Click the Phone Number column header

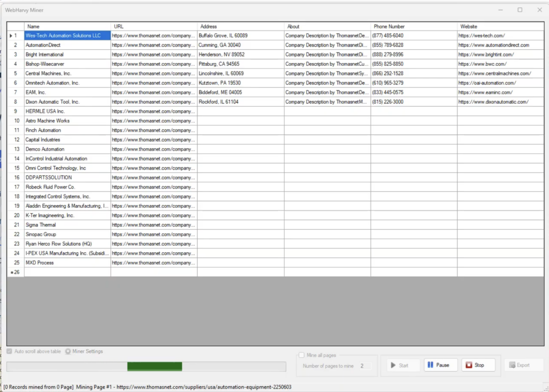click(413, 26)
